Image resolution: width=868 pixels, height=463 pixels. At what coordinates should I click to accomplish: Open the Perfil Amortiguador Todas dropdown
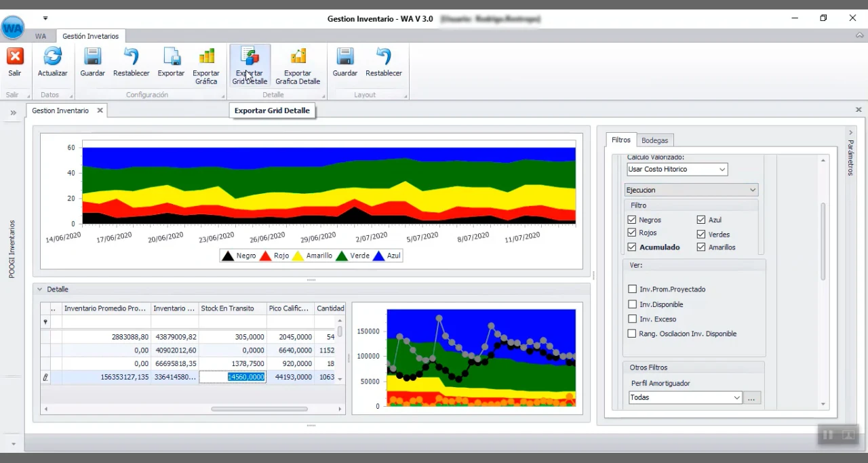[x=736, y=398]
